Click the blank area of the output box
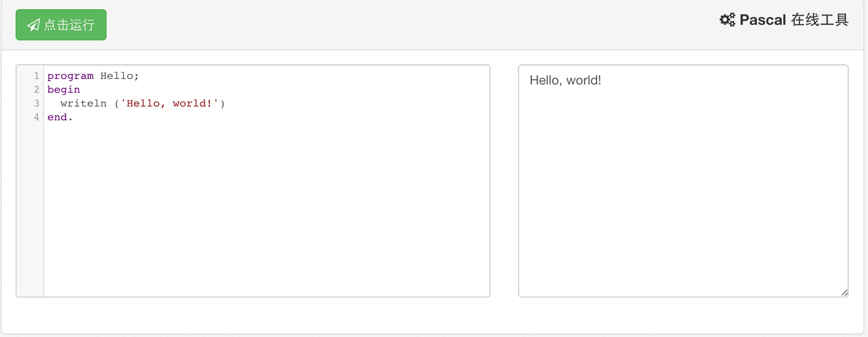 click(683, 193)
